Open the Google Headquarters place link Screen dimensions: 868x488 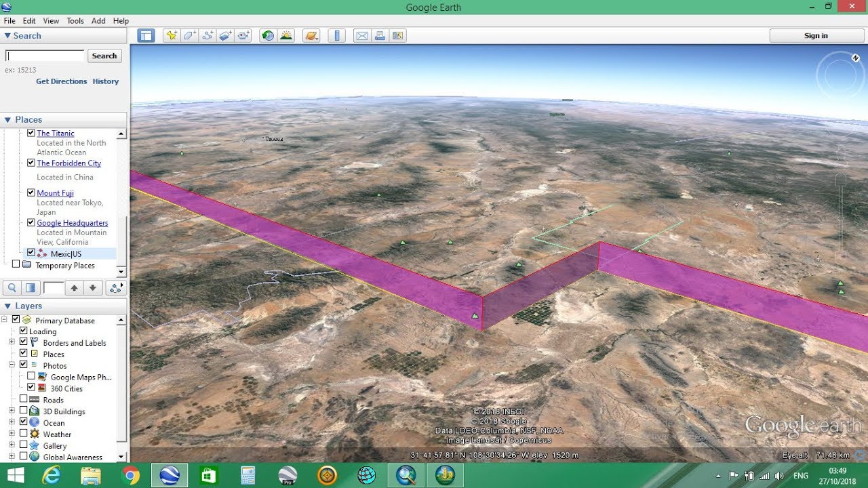click(73, 223)
